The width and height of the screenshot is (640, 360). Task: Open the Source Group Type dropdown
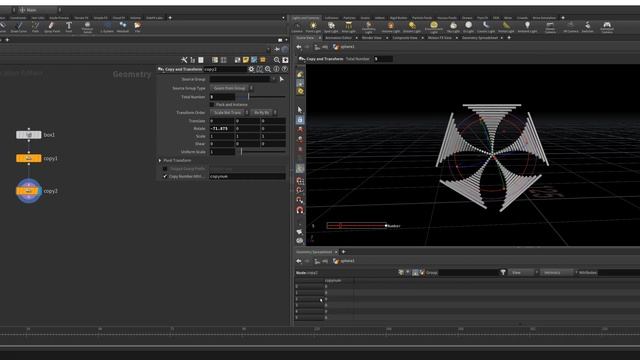tap(231, 88)
